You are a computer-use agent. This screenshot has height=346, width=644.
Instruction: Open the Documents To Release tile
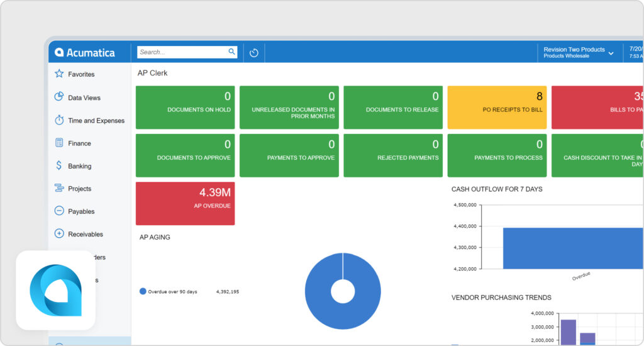[393, 107]
